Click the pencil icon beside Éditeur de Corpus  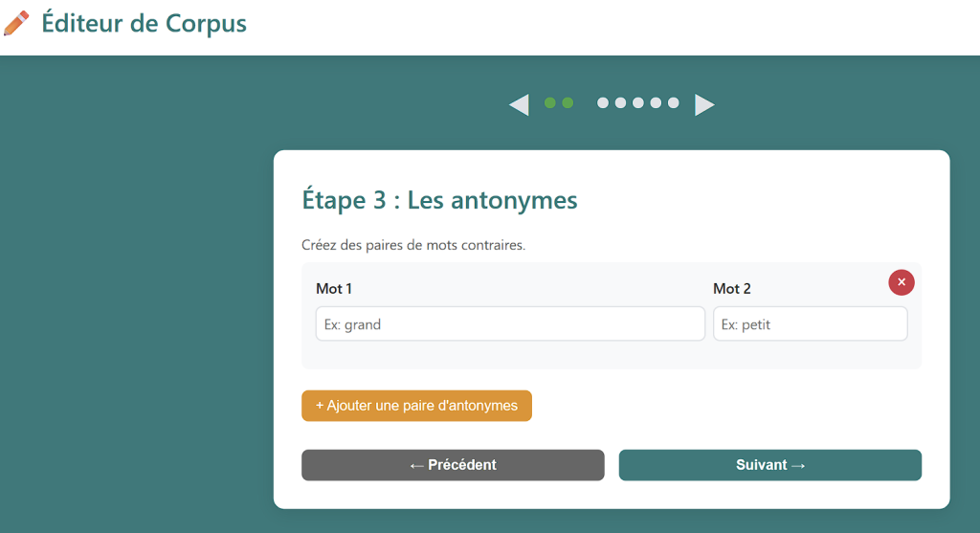16,23
